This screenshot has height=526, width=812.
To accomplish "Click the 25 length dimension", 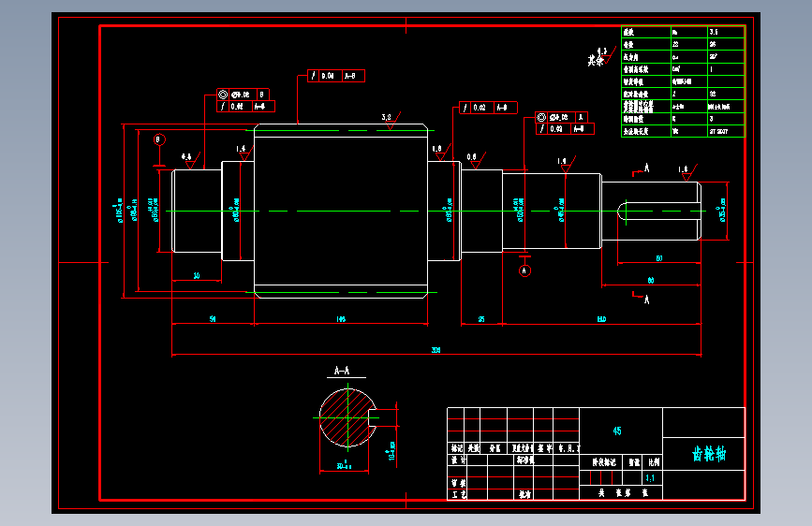I will click(x=481, y=319).
